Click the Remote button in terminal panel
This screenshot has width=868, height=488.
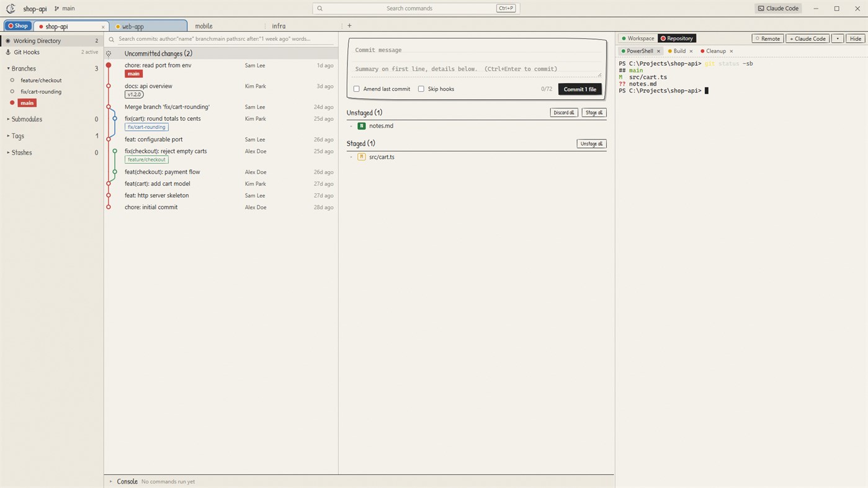[x=768, y=38]
